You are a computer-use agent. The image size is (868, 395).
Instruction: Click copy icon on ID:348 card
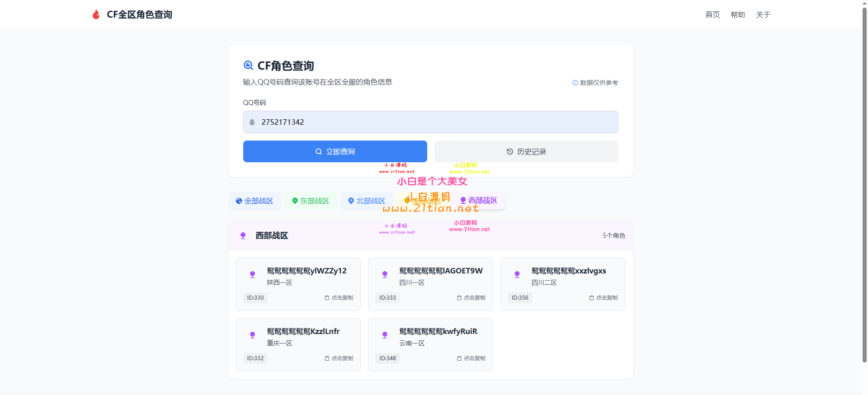coord(459,358)
